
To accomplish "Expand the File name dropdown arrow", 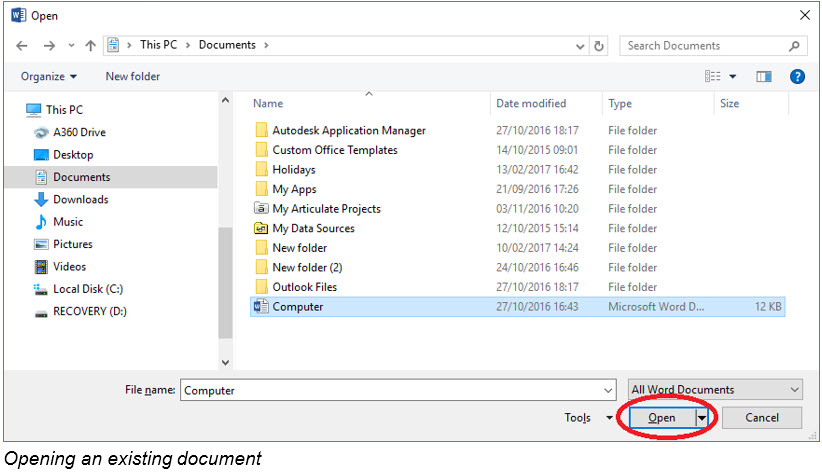I will point(608,391).
